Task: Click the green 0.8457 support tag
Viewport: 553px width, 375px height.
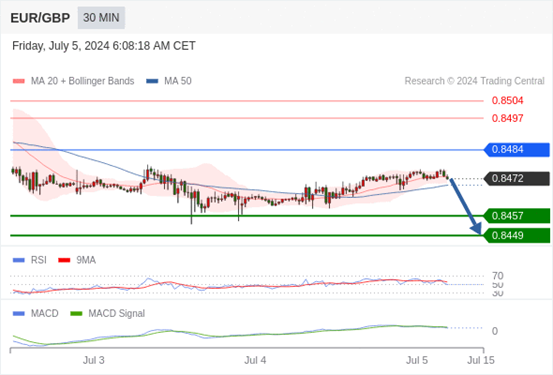Action: [x=517, y=216]
